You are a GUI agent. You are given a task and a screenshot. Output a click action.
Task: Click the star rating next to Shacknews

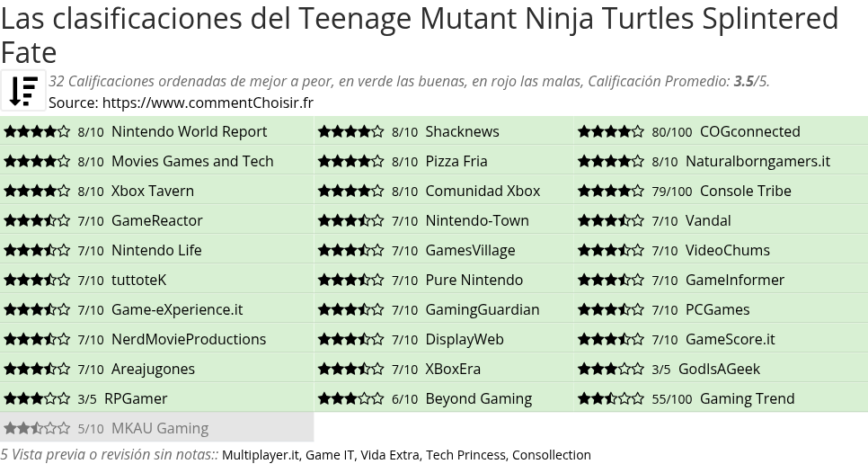point(350,131)
